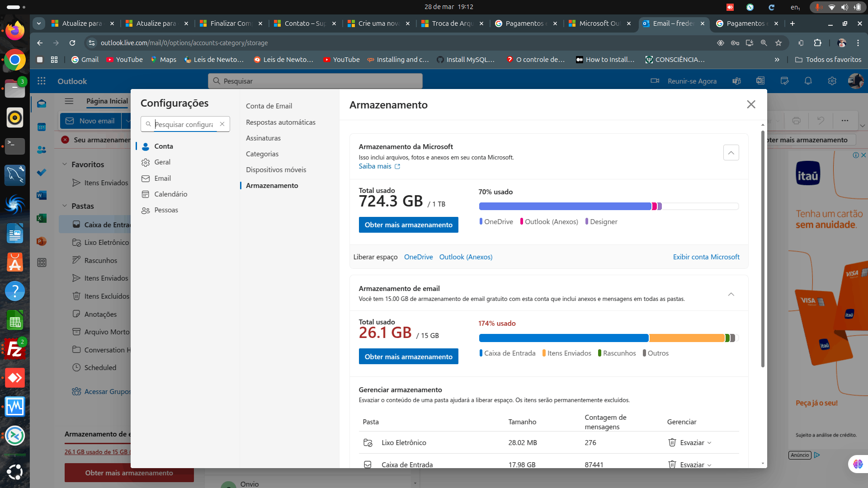Viewport: 868px width, 488px height.
Task: Click the trash icon for Lixo Eletrônico
Action: click(672, 442)
